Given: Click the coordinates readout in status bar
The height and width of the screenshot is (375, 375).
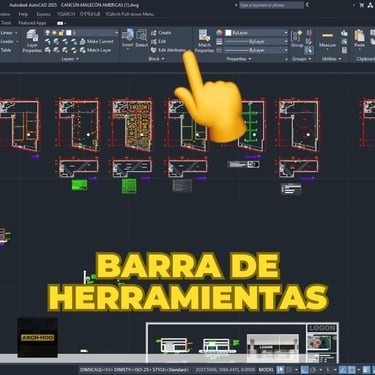Looking at the screenshot, I should [x=225, y=370].
